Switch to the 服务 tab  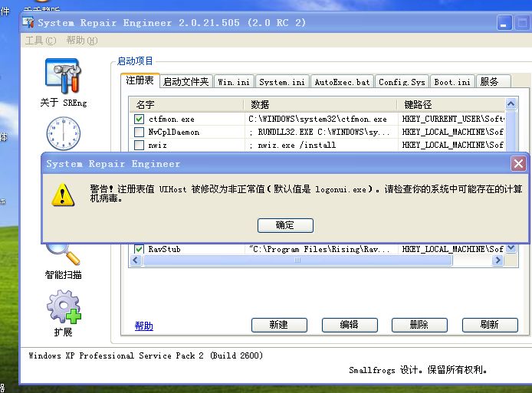(493, 82)
